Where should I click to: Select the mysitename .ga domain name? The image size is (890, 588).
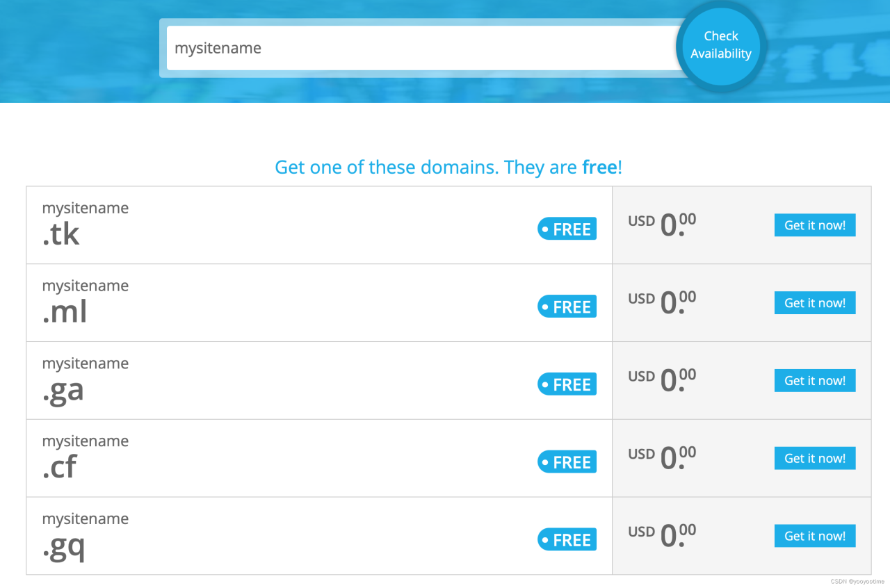[x=85, y=381]
